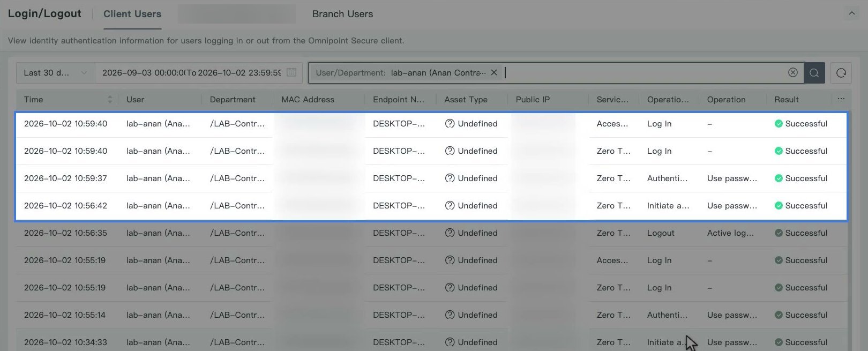This screenshot has height=351, width=868.
Task: Click the Login/Logout heading
Action: tap(44, 14)
